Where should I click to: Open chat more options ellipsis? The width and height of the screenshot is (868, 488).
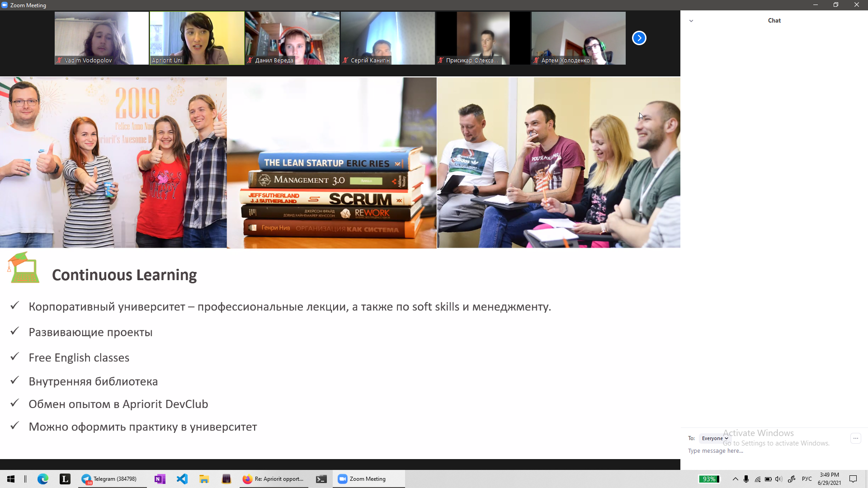tap(855, 438)
